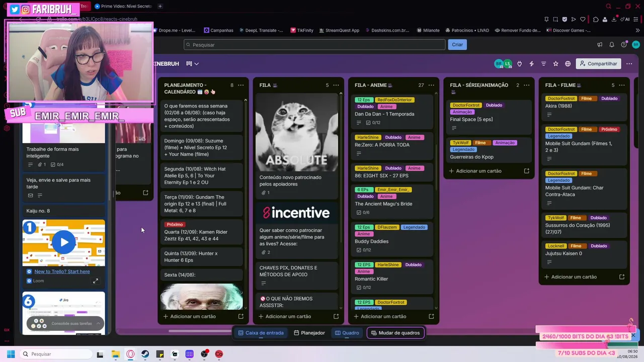This screenshot has width=644, height=362.
Task: Open the browser extensions cube icon
Action: pyautogui.click(x=596, y=20)
